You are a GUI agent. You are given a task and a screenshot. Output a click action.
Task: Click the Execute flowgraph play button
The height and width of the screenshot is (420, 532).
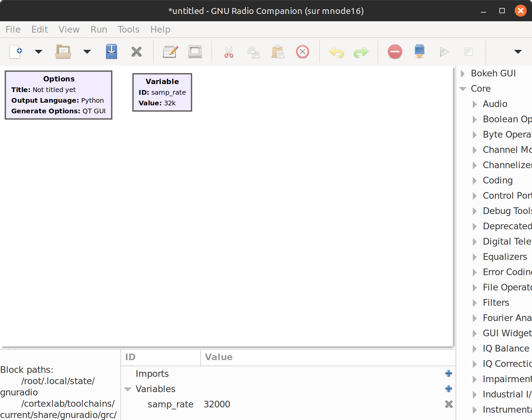point(444,52)
